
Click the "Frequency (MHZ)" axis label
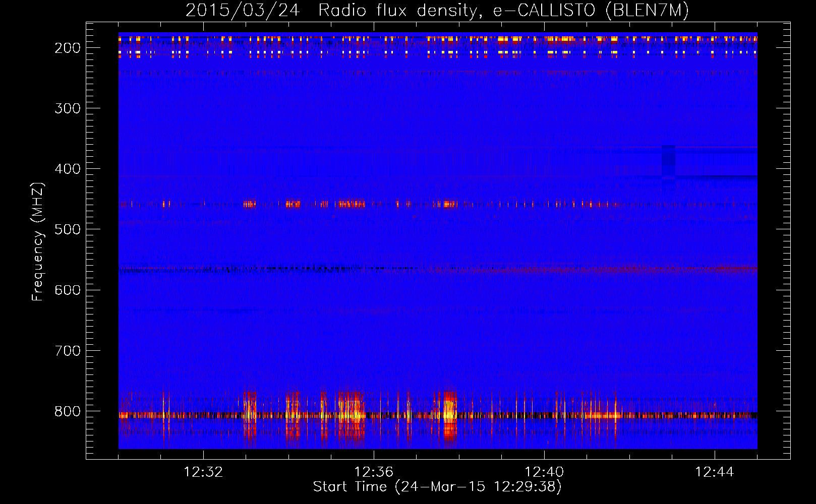[x=38, y=241]
